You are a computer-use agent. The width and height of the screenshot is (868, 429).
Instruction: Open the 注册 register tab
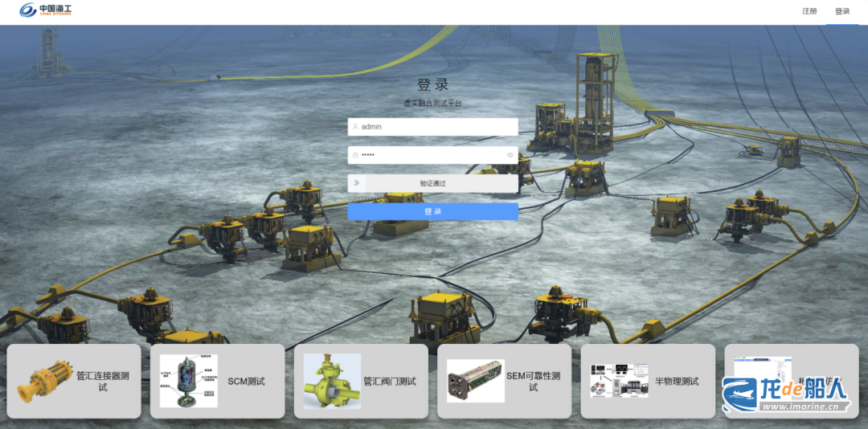tap(809, 11)
